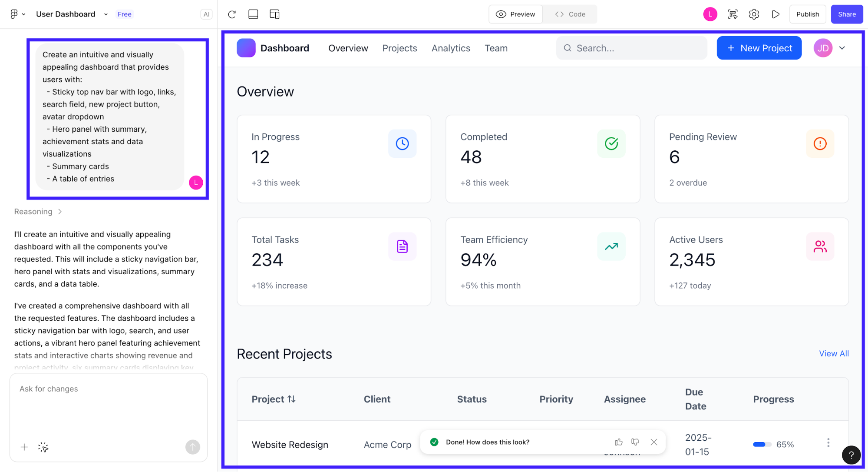
Task: Open the settings gear icon
Action: tap(754, 14)
